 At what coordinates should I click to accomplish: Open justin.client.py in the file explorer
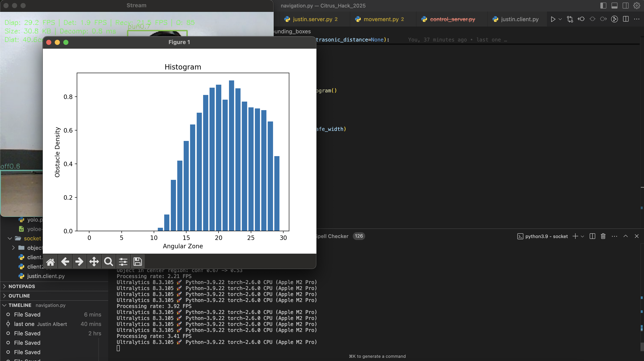point(46,276)
